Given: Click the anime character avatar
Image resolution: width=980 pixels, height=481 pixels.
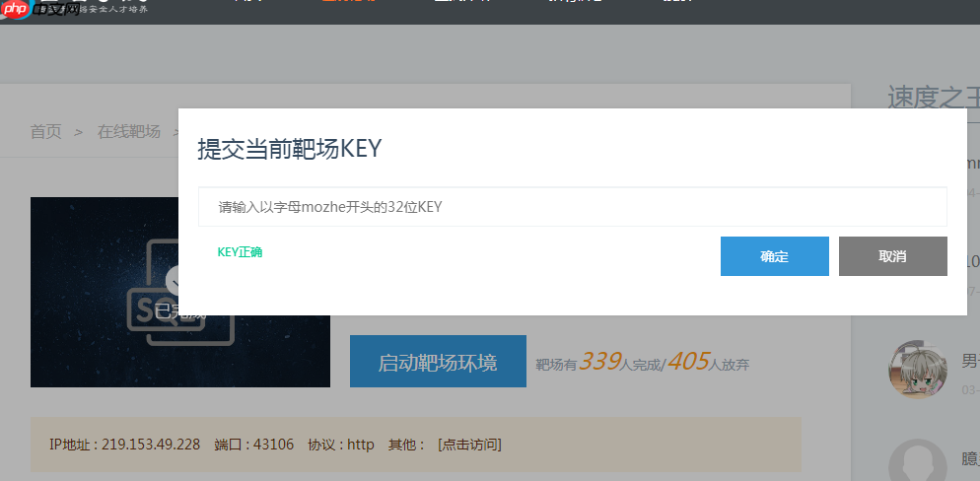Looking at the screenshot, I should pos(918,370).
